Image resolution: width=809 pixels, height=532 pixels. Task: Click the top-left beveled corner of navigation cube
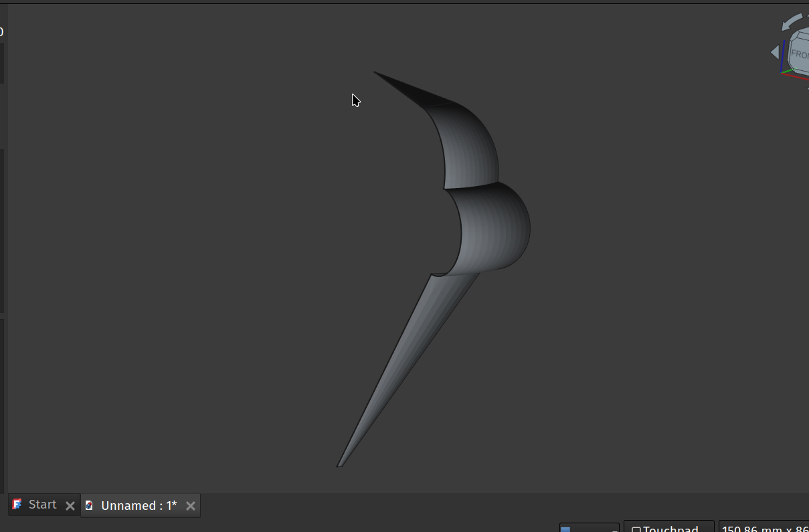[794, 36]
